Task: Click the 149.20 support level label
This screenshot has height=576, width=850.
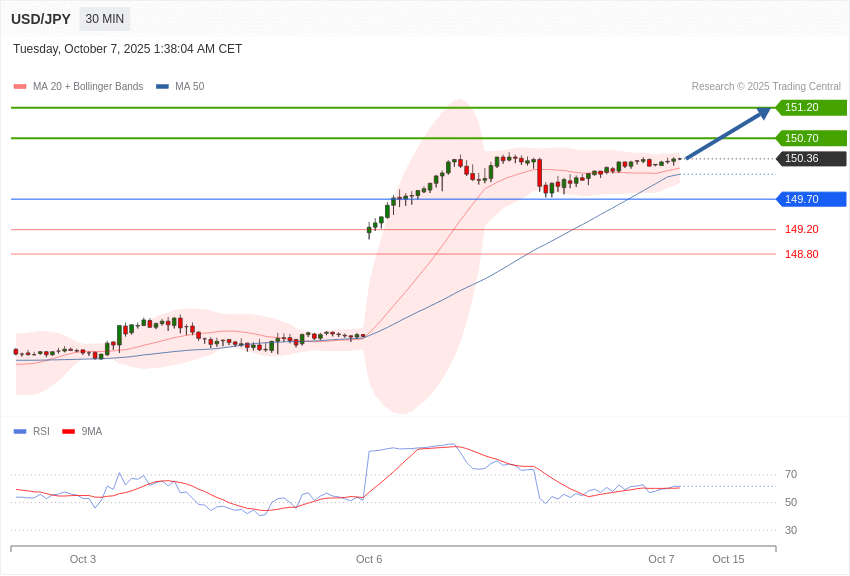Action: tap(801, 229)
